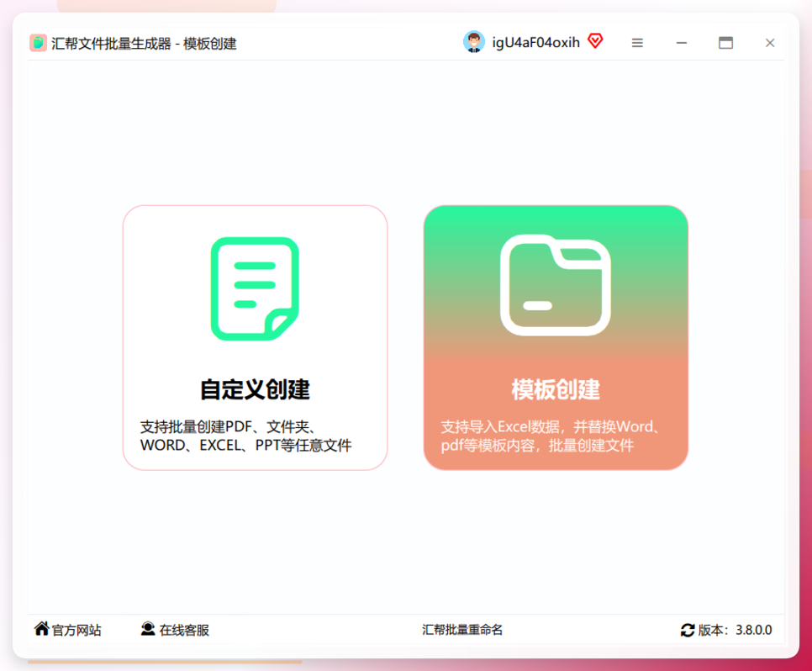The height and width of the screenshot is (671, 812).
Task: Open the 官方网站 link
Action: (76, 630)
